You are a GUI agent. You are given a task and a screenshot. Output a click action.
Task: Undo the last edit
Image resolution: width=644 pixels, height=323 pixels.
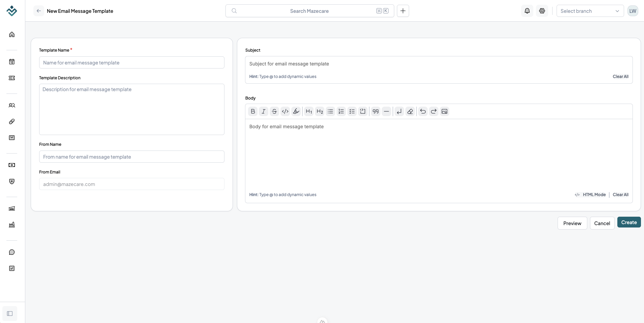tap(423, 111)
